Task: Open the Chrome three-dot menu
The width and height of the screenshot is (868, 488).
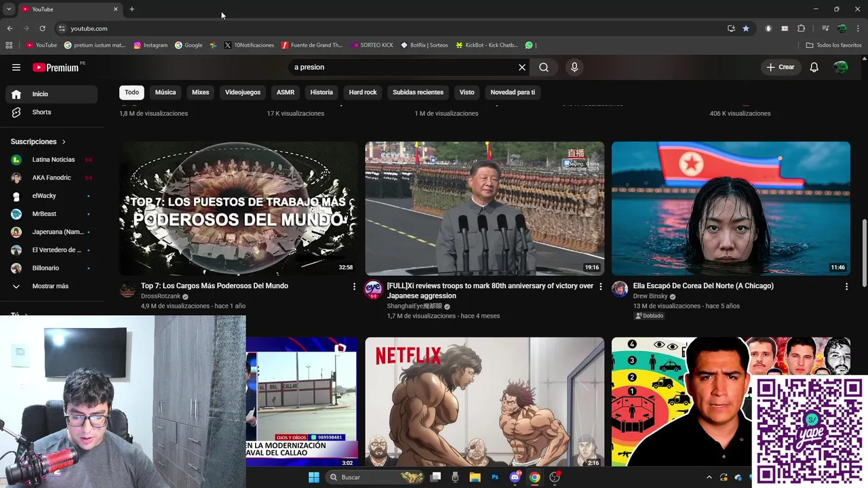Action: (858, 28)
